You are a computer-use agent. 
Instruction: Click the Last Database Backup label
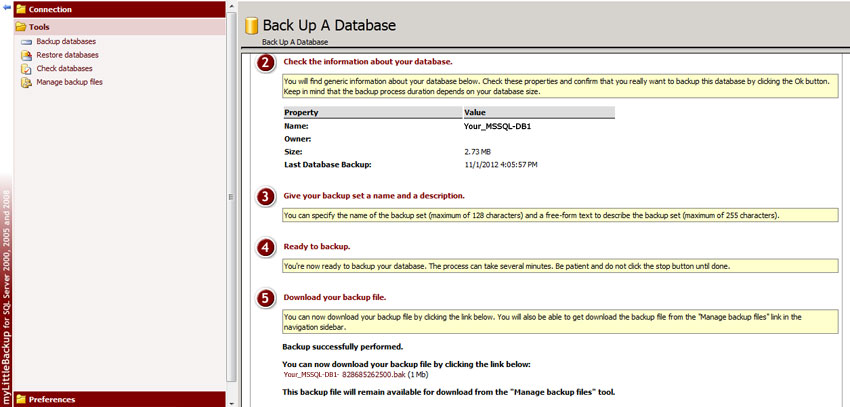[x=327, y=165]
